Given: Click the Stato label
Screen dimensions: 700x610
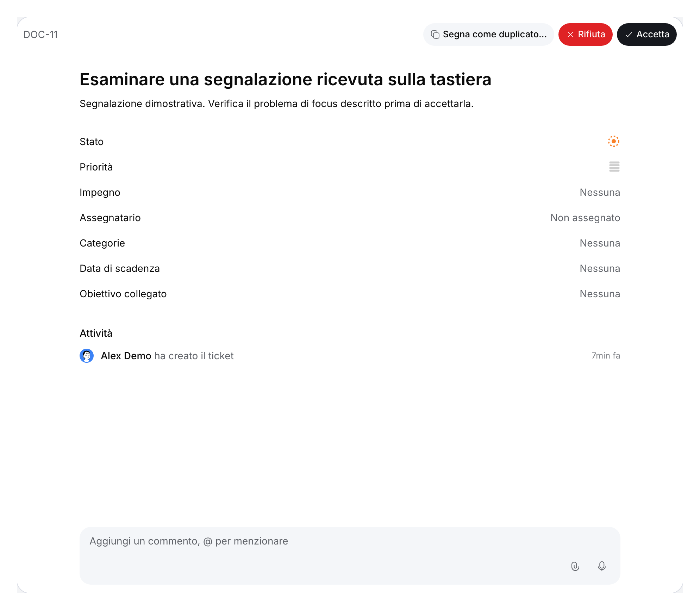Looking at the screenshot, I should 92,142.
